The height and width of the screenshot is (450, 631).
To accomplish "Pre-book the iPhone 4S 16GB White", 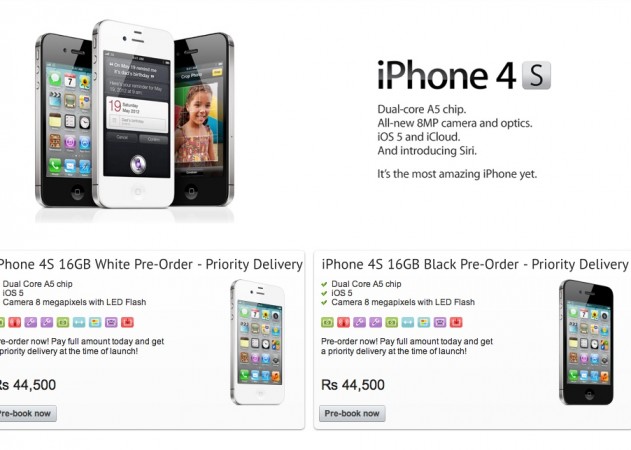I will [x=25, y=413].
